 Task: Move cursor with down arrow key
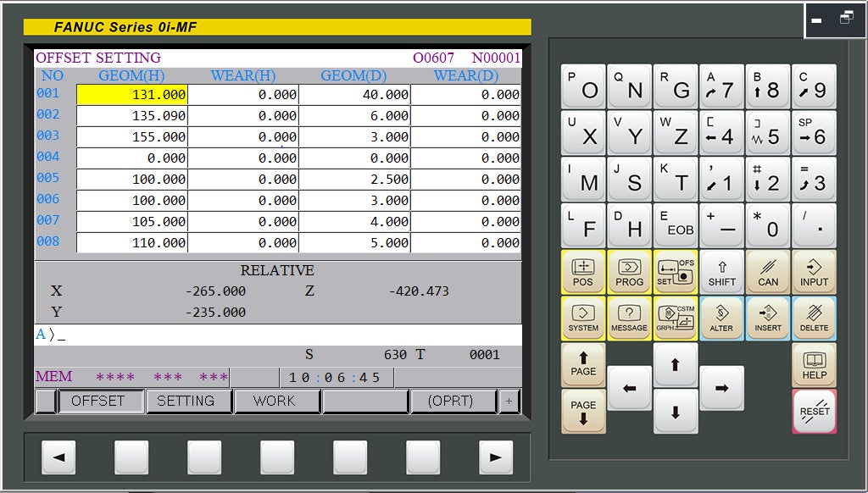point(676,411)
